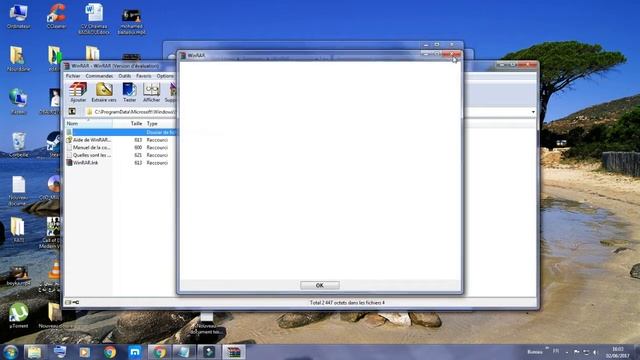Sort by the Taille column header
Image resolution: width=640 pixels, height=360 pixels.
pos(128,123)
